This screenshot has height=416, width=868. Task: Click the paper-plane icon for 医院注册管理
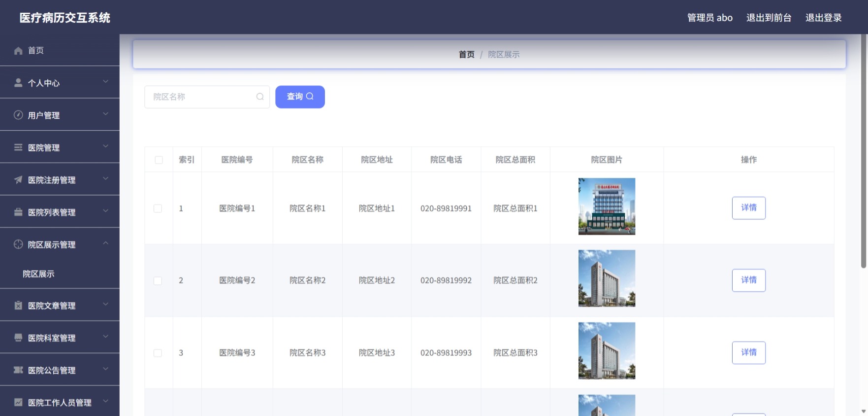pyautogui.click(x=18, y=180)
